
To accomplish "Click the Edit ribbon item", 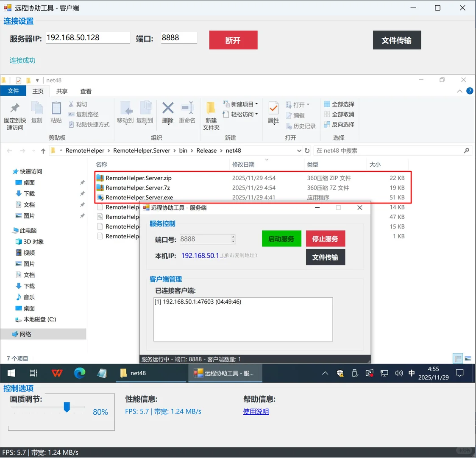I will [x=295, y=115].
